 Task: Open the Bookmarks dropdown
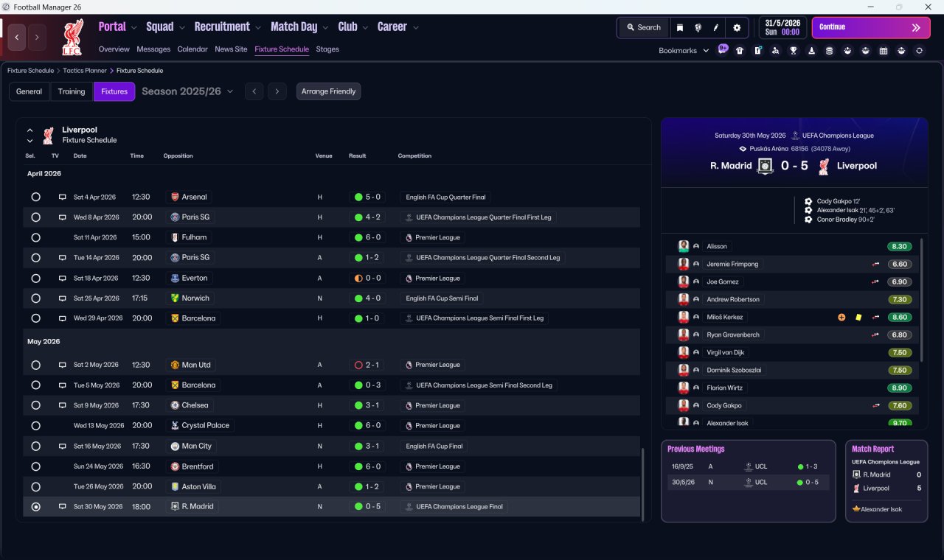[684, 51]
